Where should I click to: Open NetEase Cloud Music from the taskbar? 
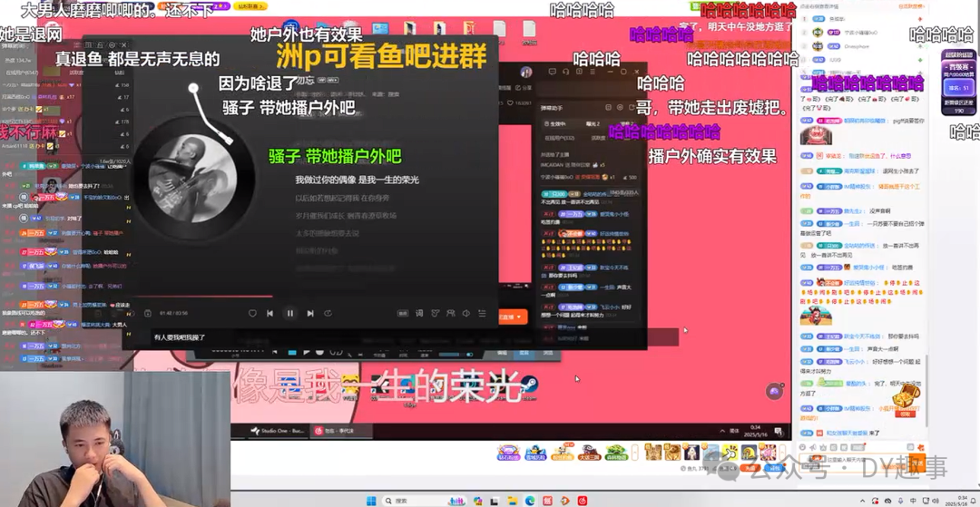(x=583, y=501)
